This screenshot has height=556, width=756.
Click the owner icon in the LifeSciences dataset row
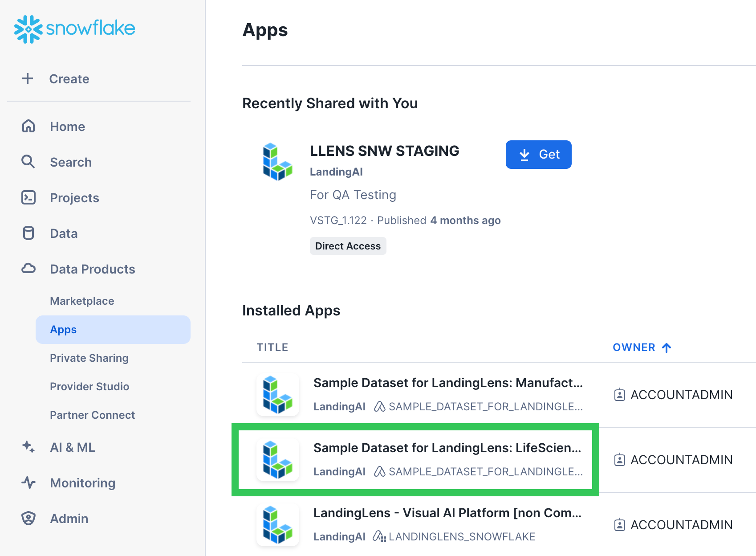(620, 460)
